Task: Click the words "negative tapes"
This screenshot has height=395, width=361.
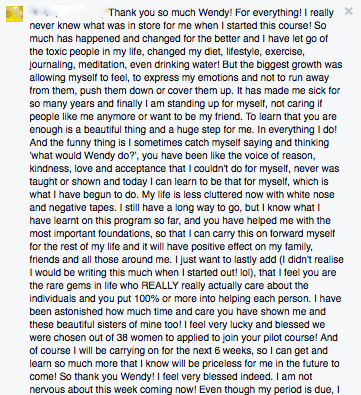Action: [83, 208]
